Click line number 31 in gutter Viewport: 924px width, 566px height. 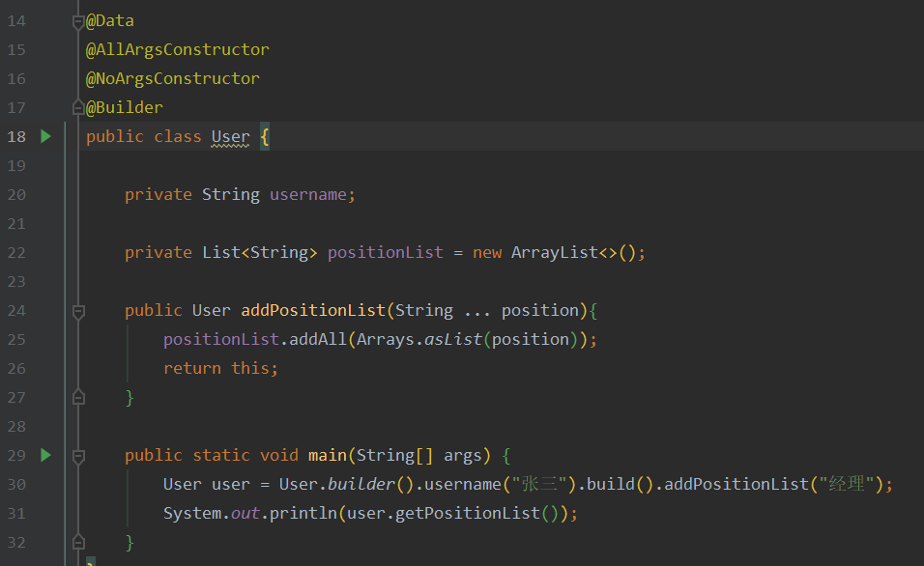[x=16, y=514]
